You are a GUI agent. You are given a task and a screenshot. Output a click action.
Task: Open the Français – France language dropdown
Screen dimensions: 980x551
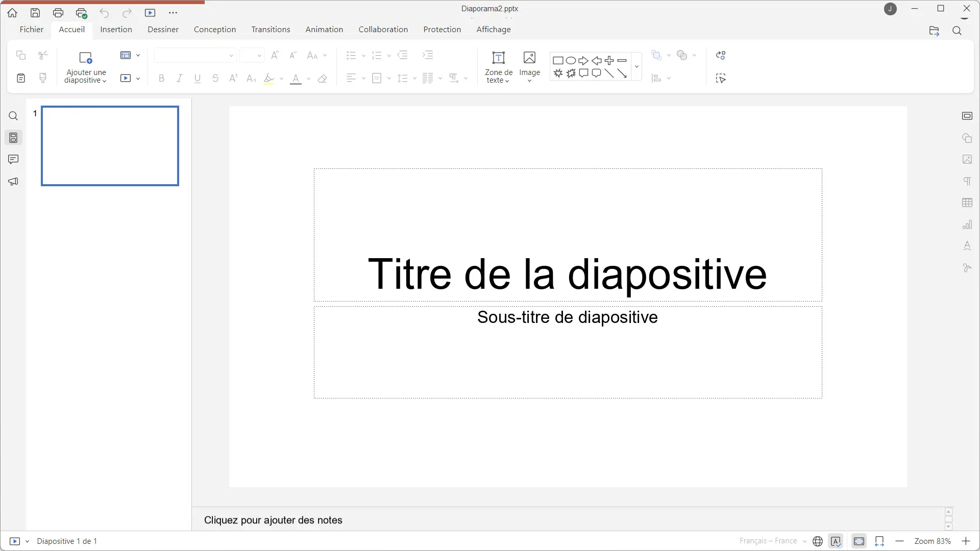(x=773, y=541)
